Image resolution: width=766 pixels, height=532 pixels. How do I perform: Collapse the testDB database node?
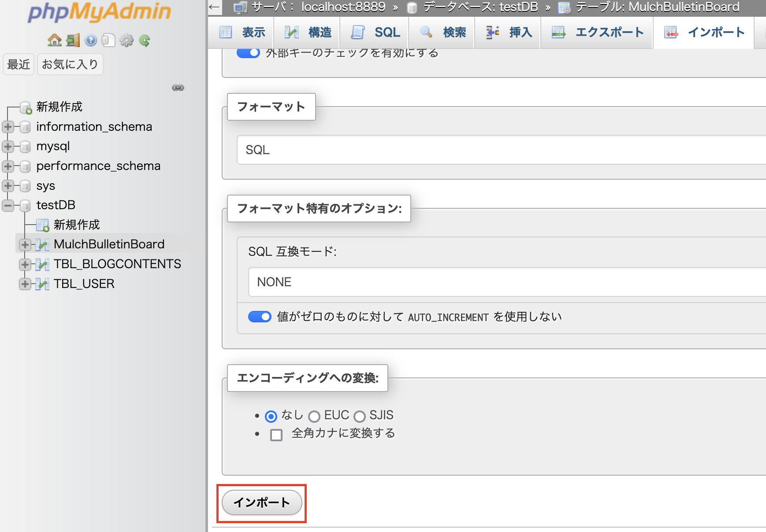tap(7, 205)
